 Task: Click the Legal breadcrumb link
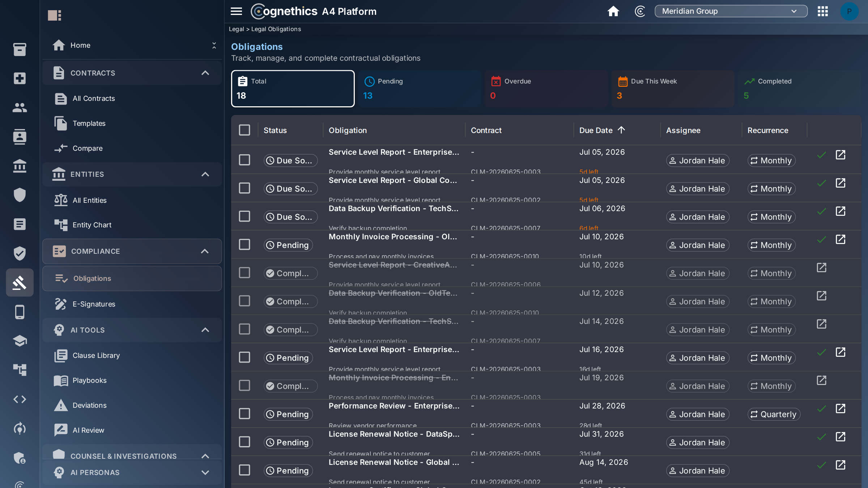click(236, 29)
